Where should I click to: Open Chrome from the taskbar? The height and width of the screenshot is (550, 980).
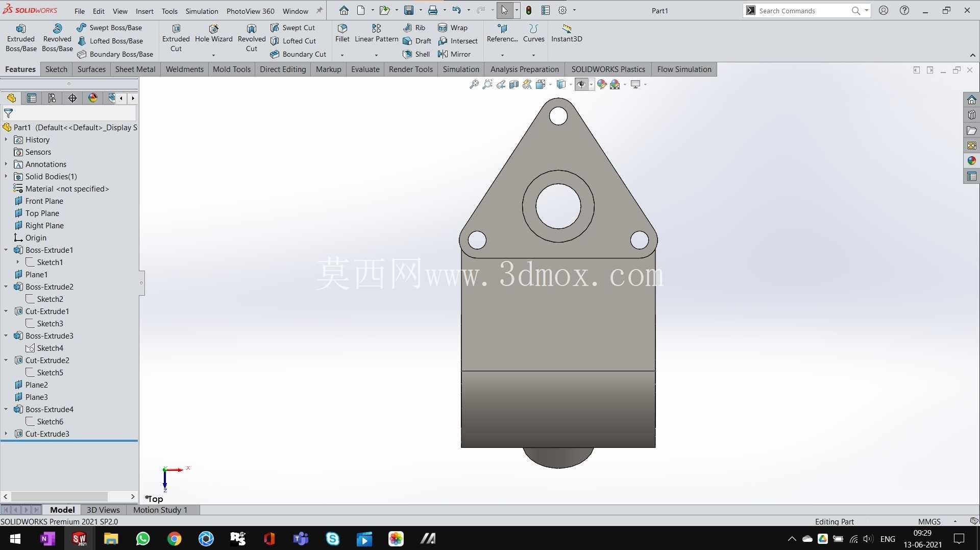(x=175, y=538)
